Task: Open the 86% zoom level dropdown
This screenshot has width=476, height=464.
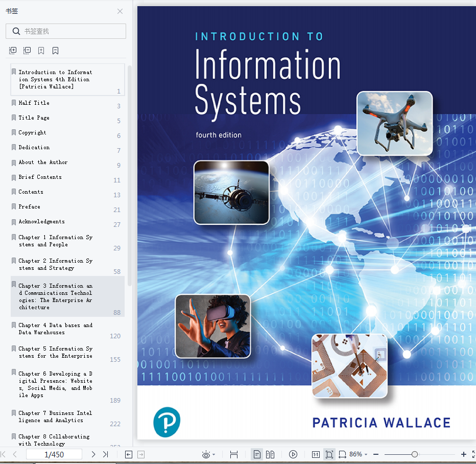Action: tap(358, 454)
